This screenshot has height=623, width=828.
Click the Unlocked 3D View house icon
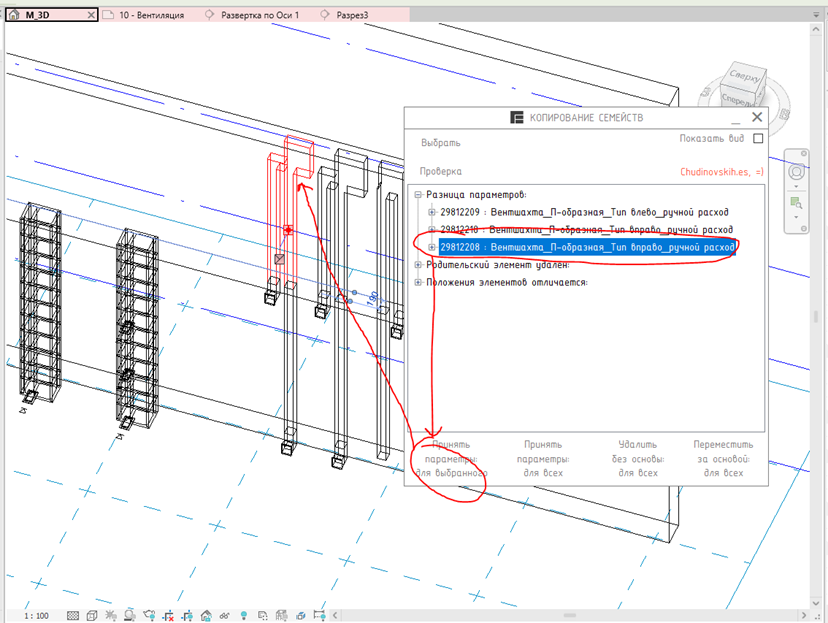click(206, 616)
